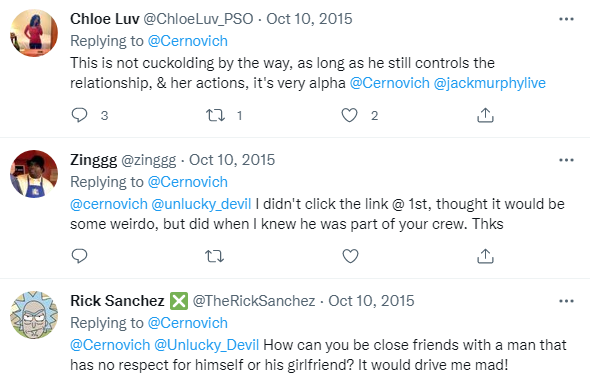Open Zinggg's avatar
Viewport: 590px width, 384px height.
click(34, 174)
